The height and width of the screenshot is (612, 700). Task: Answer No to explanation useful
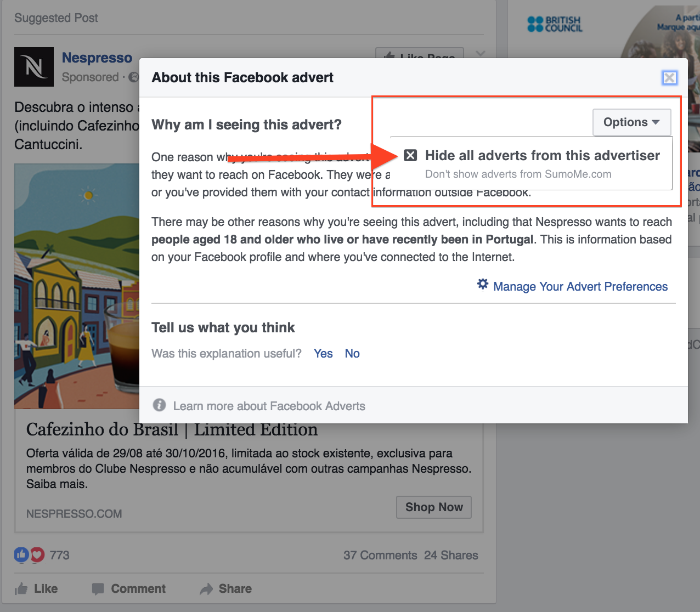[352, 354]
